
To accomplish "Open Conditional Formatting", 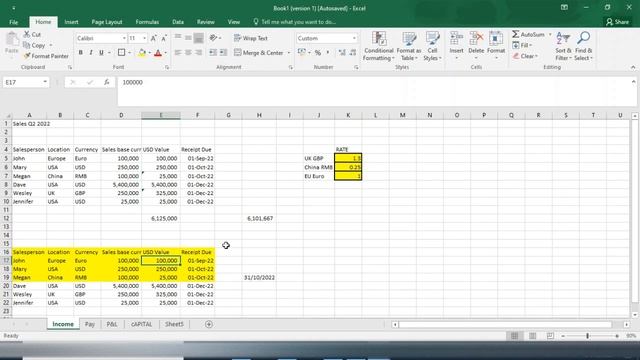I will click(x=379, y=46).
